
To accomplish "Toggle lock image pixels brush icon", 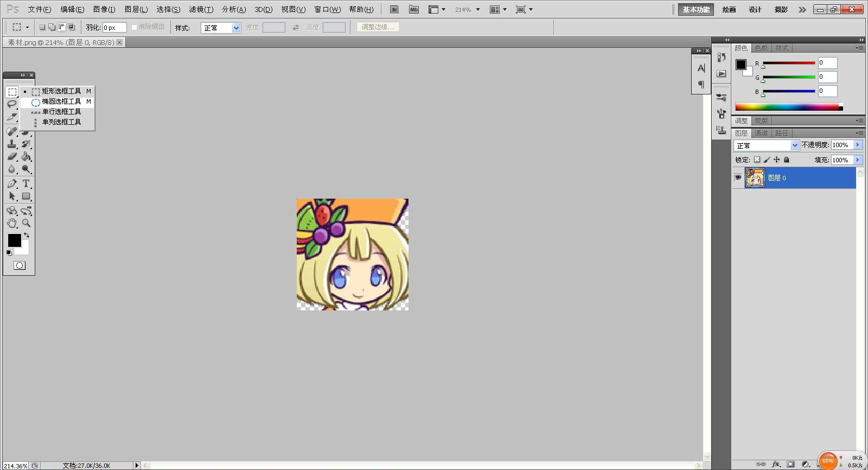I will (x=767, y=160).
